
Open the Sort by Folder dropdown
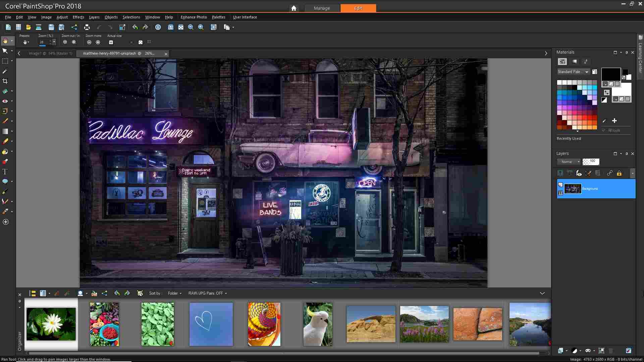[x=174, y=293]
